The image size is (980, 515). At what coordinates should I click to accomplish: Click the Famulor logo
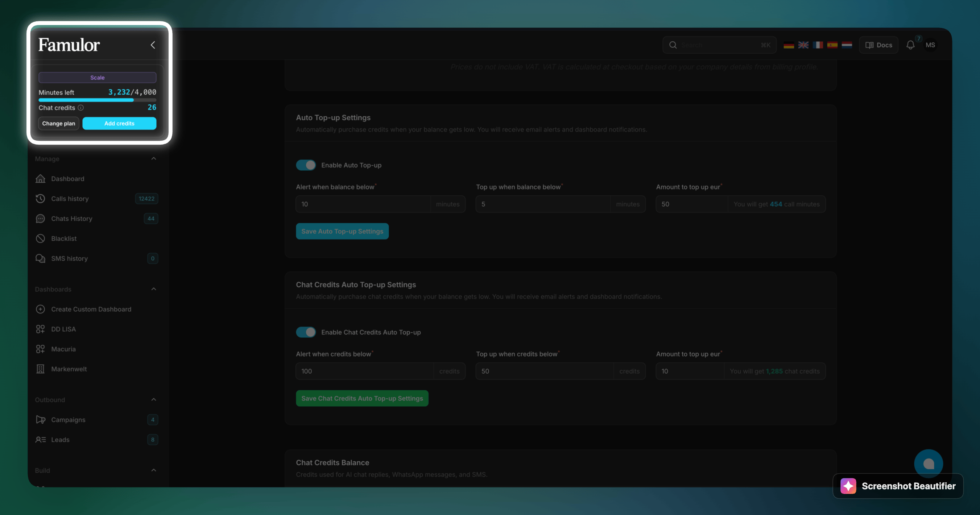click(69, 45)
